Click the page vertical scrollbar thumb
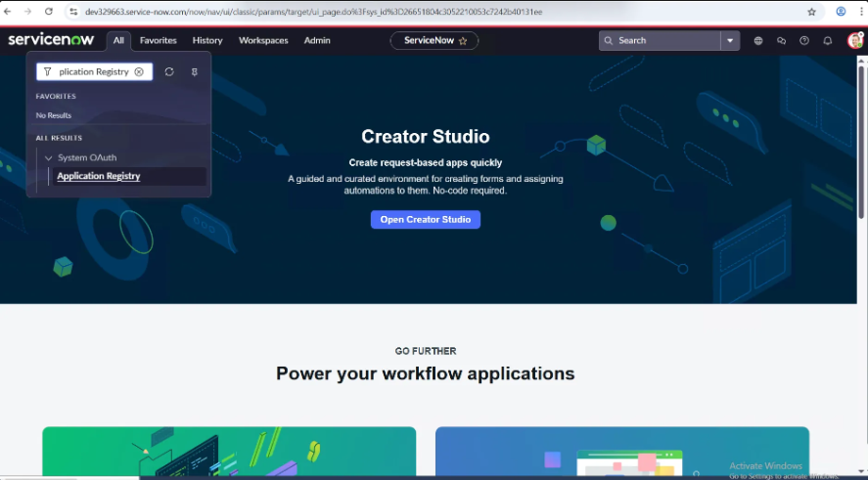Image resolution: width=868 pixels, height=480 pixels. coord(862,143)
